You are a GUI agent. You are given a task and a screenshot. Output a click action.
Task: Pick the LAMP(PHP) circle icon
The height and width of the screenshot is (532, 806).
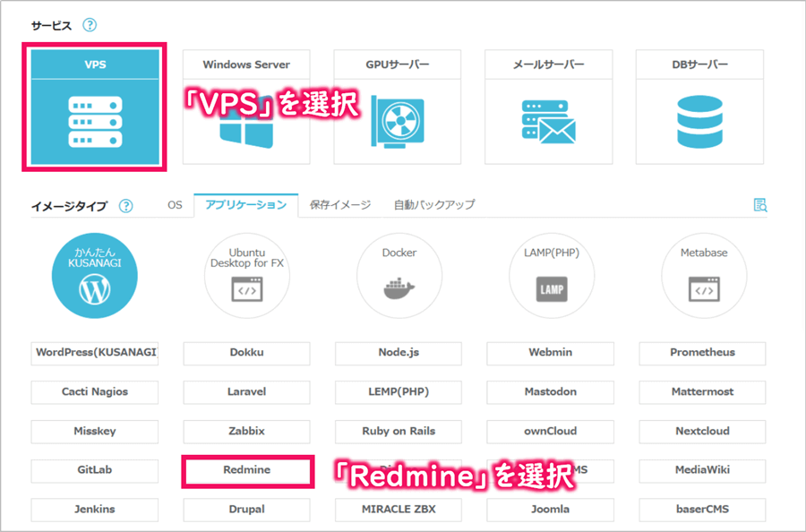[552, 276]
